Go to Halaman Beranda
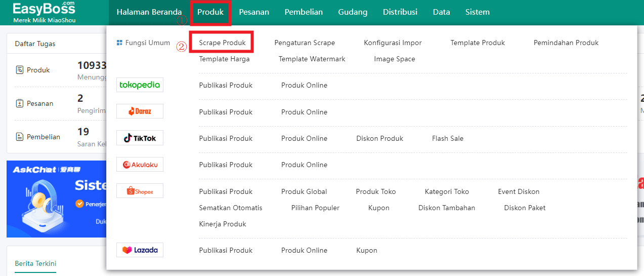 (149, 12)
